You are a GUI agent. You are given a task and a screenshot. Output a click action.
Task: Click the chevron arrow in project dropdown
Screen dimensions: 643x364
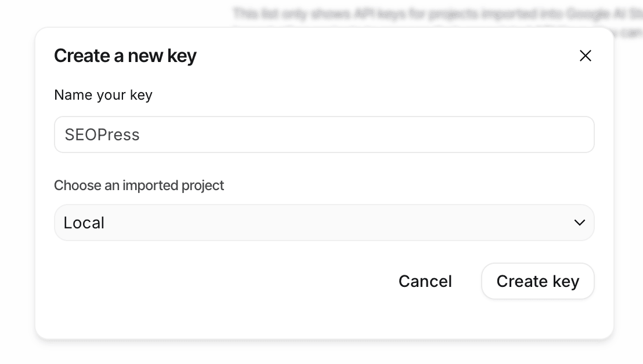pyautogui.click(x=579, y=223)
